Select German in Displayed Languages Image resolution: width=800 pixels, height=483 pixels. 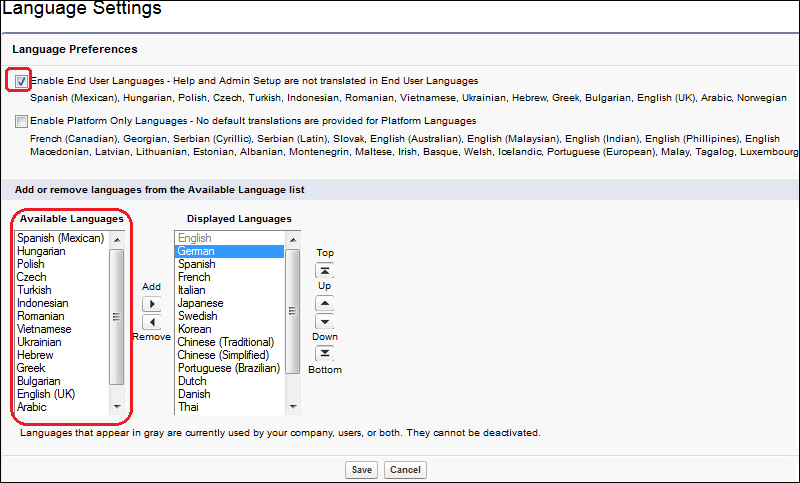point(196,251)
